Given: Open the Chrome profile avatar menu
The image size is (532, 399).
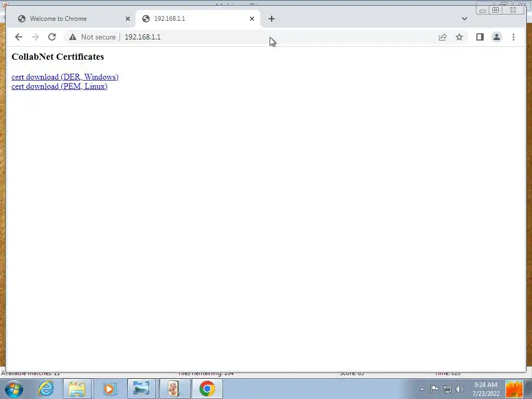Looking at the screenshot, I should (x=496, y=37).
